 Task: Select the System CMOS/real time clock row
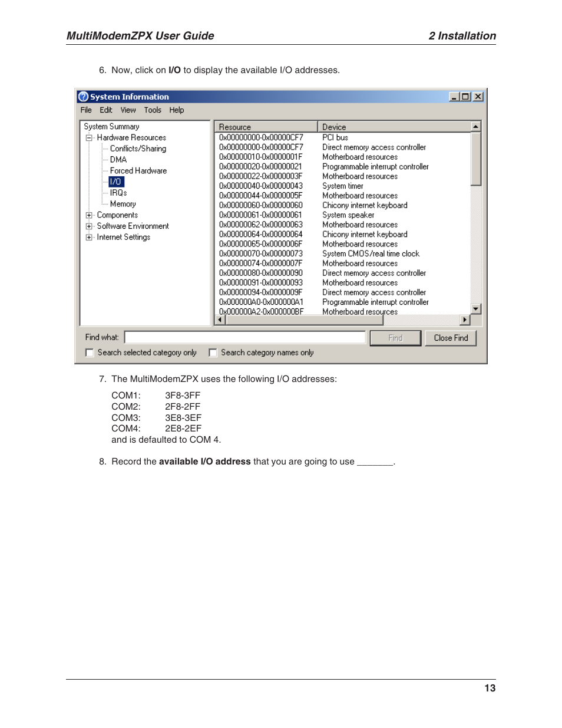pyautogui.click(x=342, y=254)
